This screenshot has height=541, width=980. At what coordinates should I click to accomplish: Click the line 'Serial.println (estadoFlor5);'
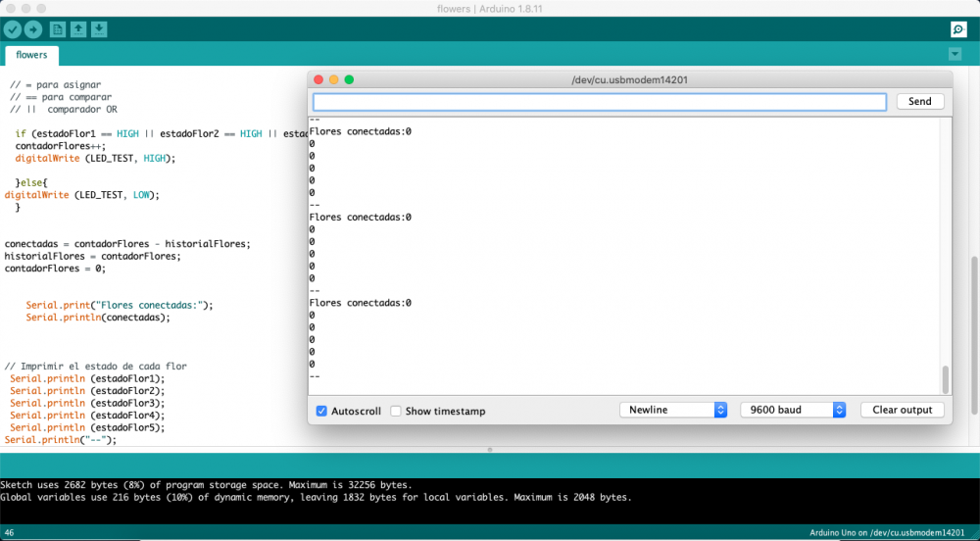[87, 427]
